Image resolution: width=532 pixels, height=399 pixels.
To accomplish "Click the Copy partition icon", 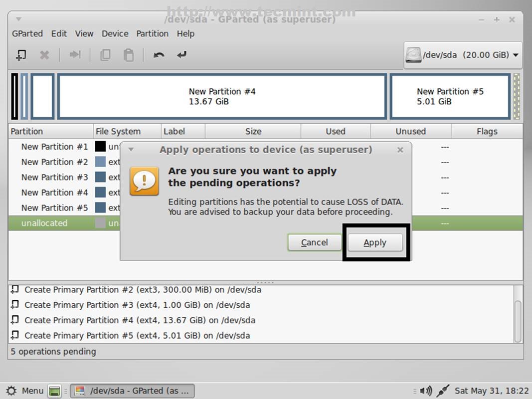I will [x=105, y=55].
